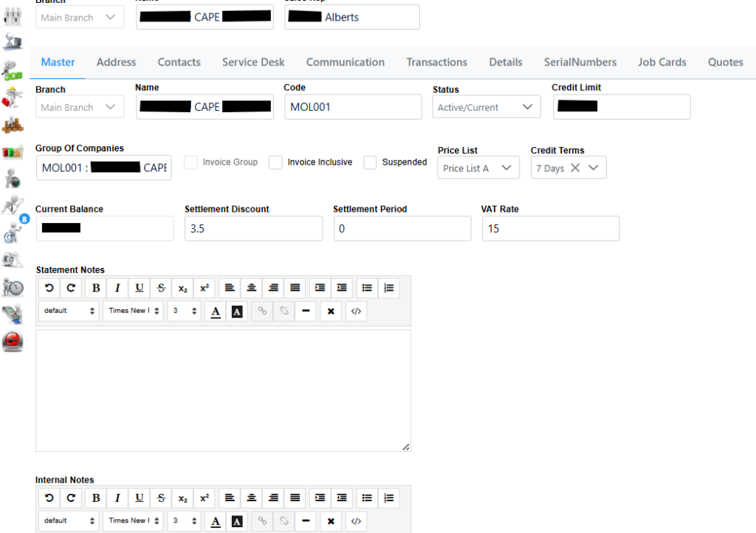Expand the Price List dropdown
Image resolution: width=756 pixels, height=533 pixels.
coord(475,168)
